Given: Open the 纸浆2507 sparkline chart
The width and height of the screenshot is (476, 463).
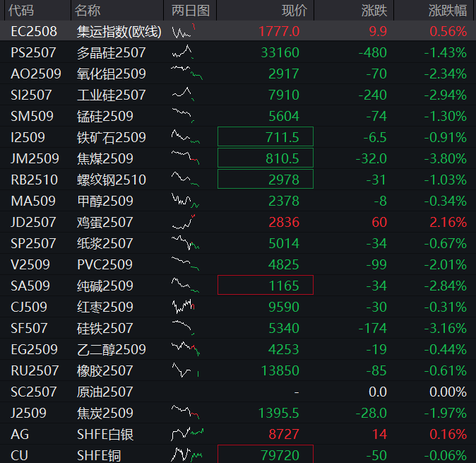Looking at the screenshot, I should coord(186,243).
